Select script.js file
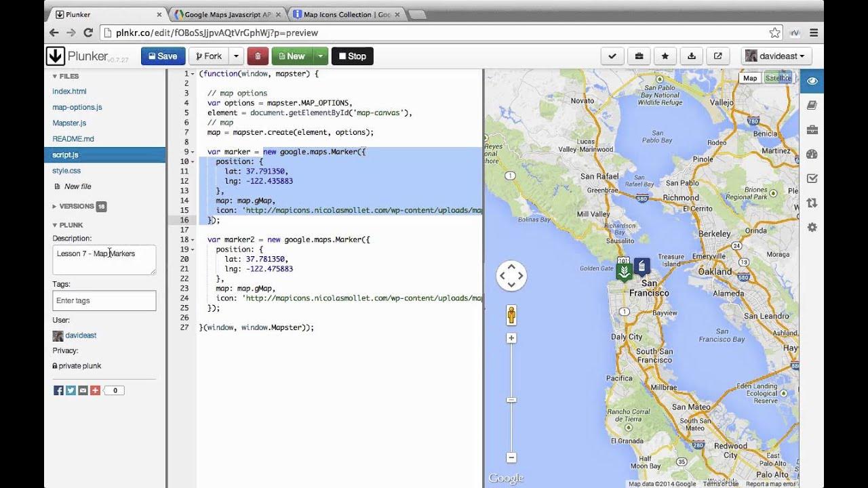 point(104,155)
